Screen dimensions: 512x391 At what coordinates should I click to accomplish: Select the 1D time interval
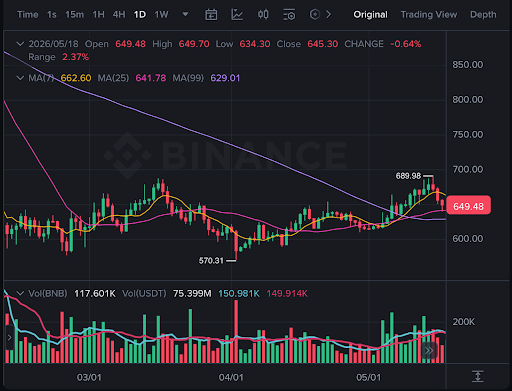click(x=140, y=15)
